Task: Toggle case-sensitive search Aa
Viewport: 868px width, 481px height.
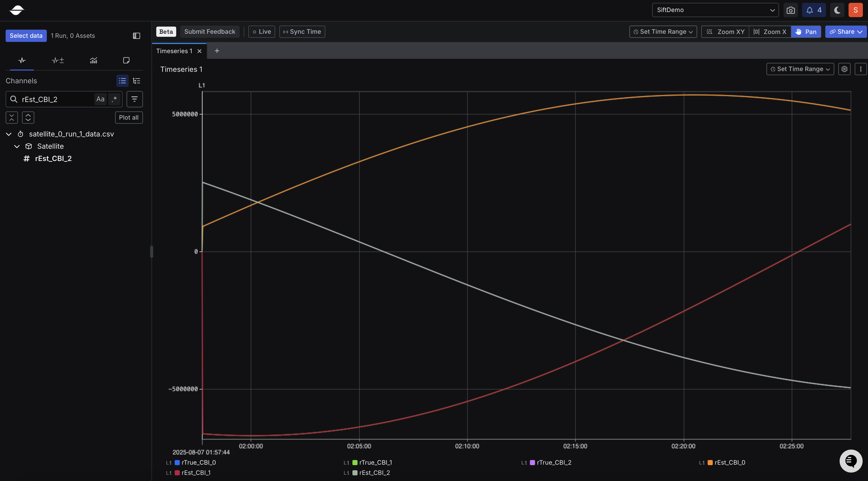Action: [x=100, y=99]
